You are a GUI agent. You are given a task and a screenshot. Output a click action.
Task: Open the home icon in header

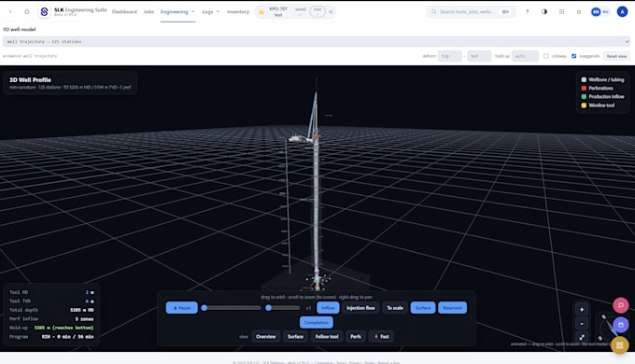tap(27, 12)
